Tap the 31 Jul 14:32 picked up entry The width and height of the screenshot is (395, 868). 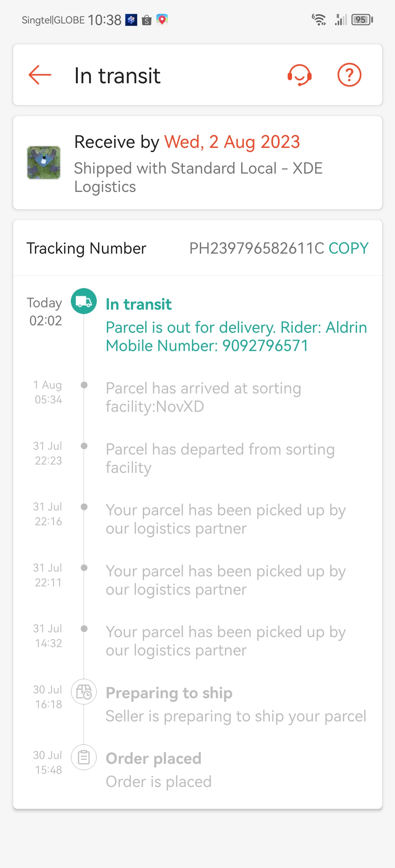coord(225,641)
